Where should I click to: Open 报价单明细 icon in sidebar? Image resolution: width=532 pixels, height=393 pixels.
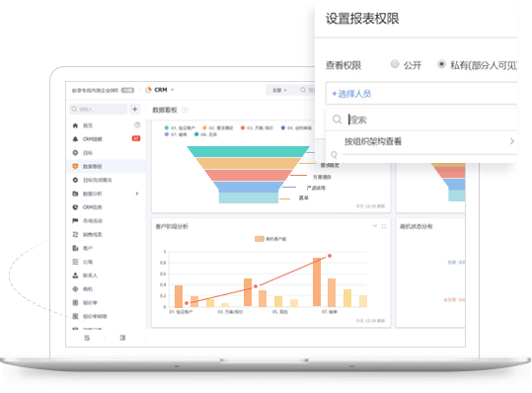click(x=75, y=316)
